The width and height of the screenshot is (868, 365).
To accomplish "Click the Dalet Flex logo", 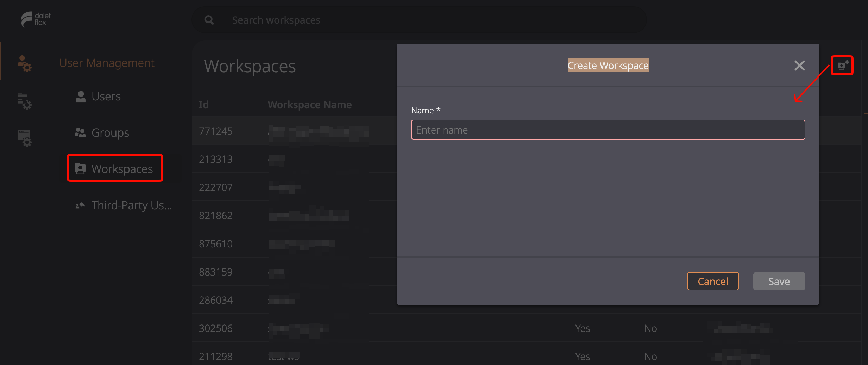I will click(36, 19).
